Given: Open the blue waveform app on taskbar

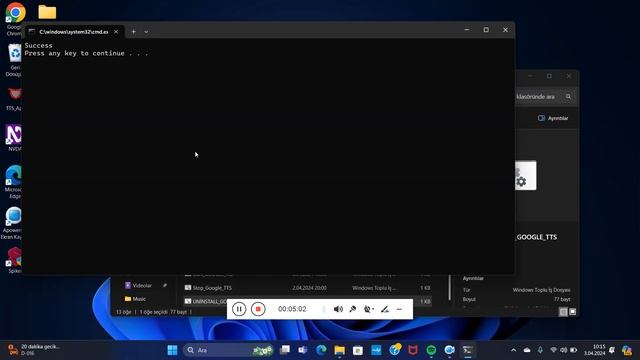Looking at the screenshot, I should pos(376,350).
